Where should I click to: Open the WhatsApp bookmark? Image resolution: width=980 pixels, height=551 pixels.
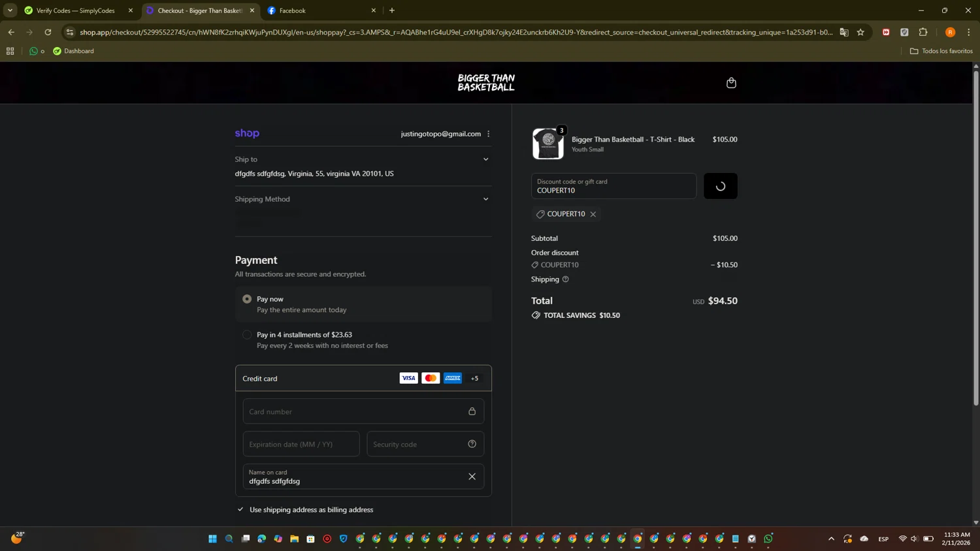[37, 51]
